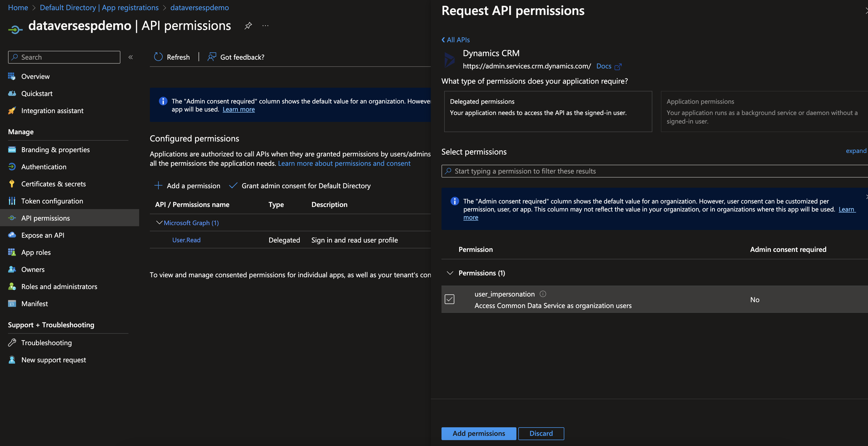Click the "No" admin consent value
868x446 pixels.
click(x=755, y=299)
